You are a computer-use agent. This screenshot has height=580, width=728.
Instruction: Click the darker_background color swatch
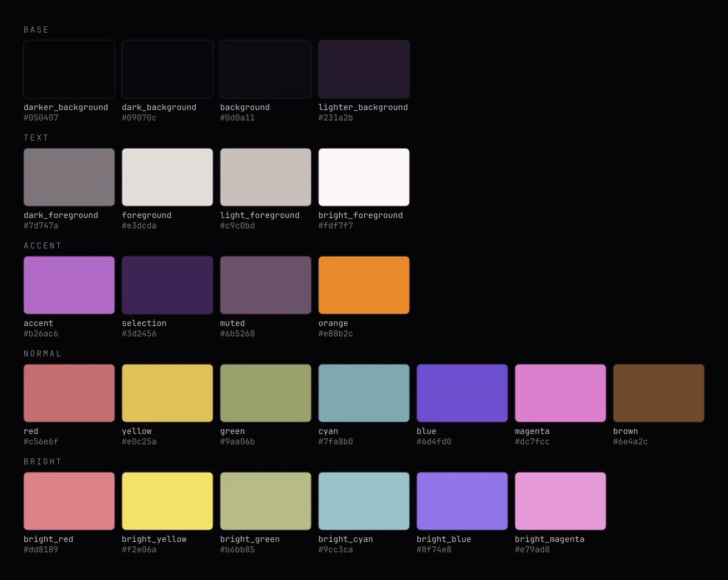coord(69,69)
